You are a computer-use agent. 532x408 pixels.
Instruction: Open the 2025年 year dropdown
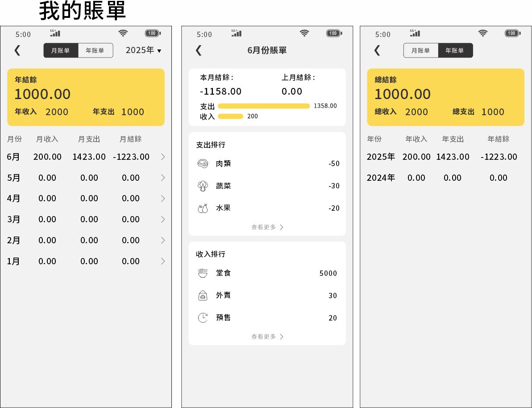143,50
